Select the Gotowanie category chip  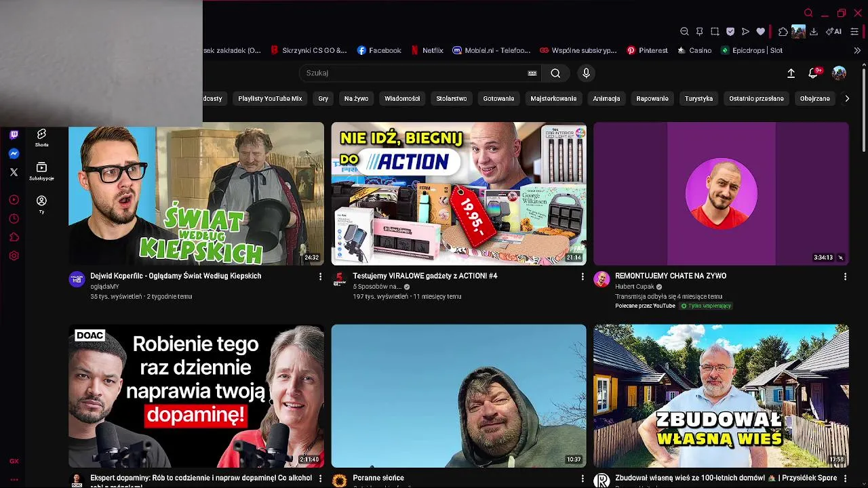click(x=498, y=98)
